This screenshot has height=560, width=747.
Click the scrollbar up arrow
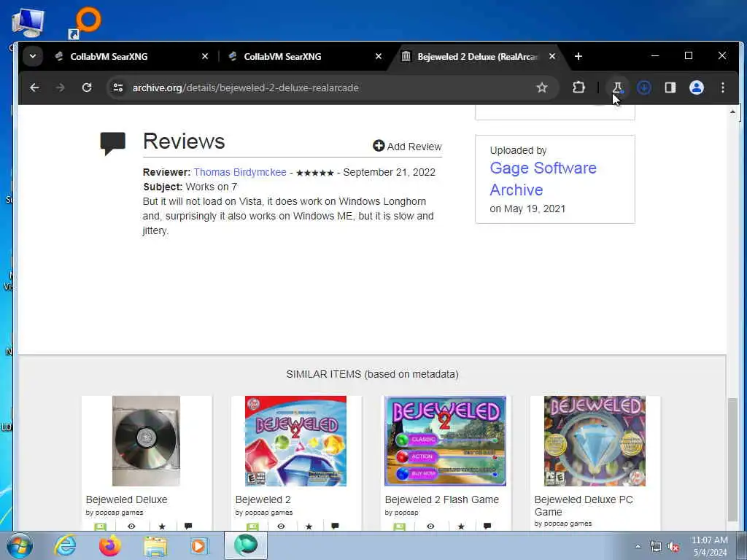[732, 112]
